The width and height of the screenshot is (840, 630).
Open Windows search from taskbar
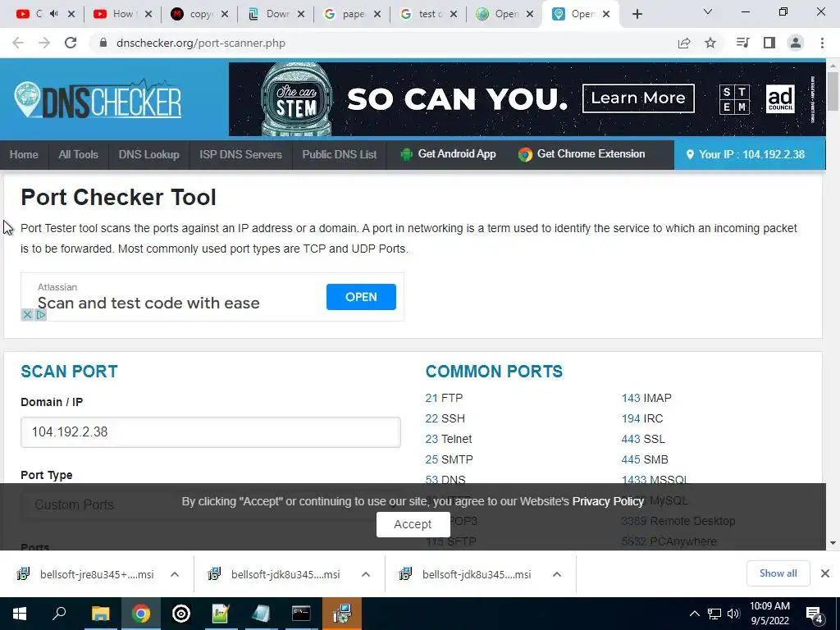click(59, 614)
